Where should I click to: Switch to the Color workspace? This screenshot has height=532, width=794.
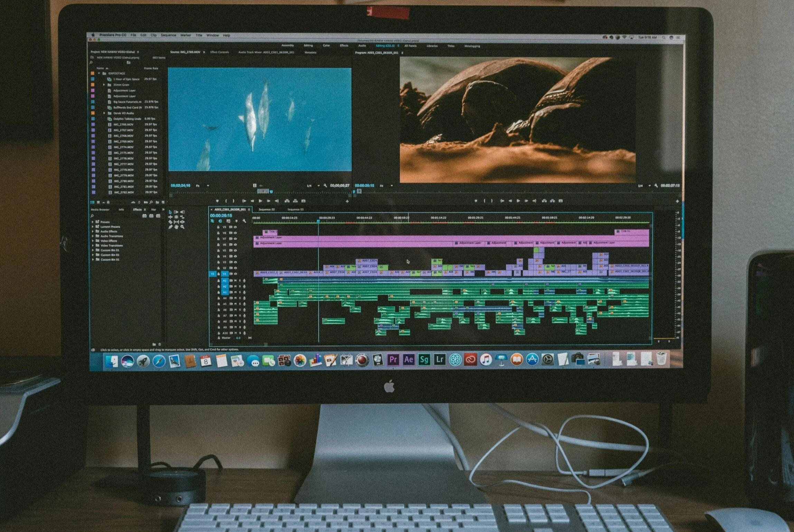click(326, 46)
